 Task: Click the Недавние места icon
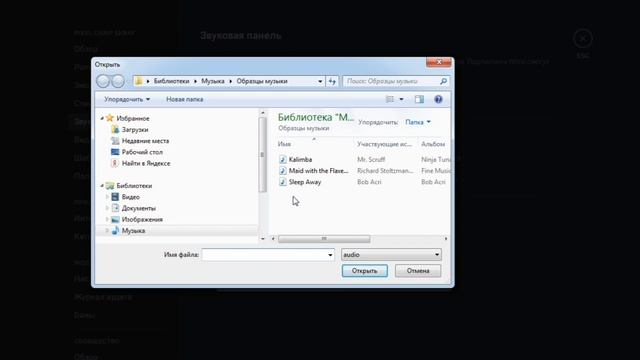115,141
